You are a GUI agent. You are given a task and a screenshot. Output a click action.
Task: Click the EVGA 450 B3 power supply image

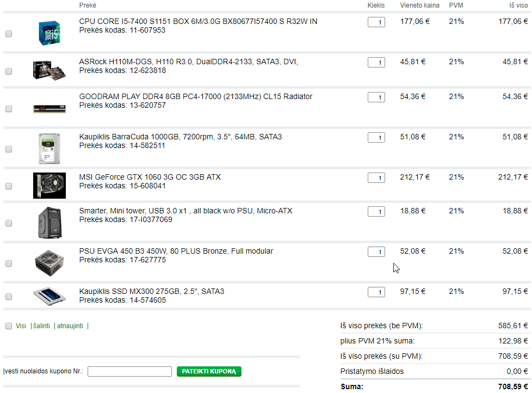tap(50, 263)
